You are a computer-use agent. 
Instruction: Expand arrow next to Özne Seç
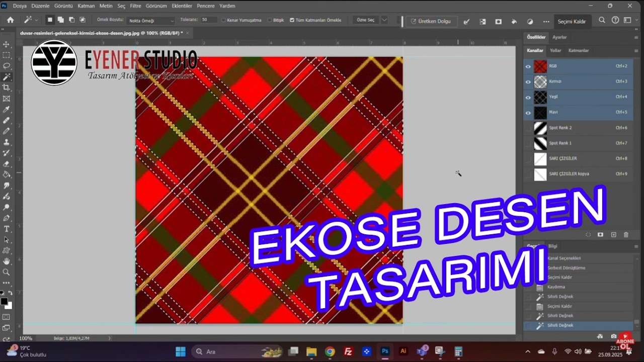pyautogui.click(x=384, y=20)
